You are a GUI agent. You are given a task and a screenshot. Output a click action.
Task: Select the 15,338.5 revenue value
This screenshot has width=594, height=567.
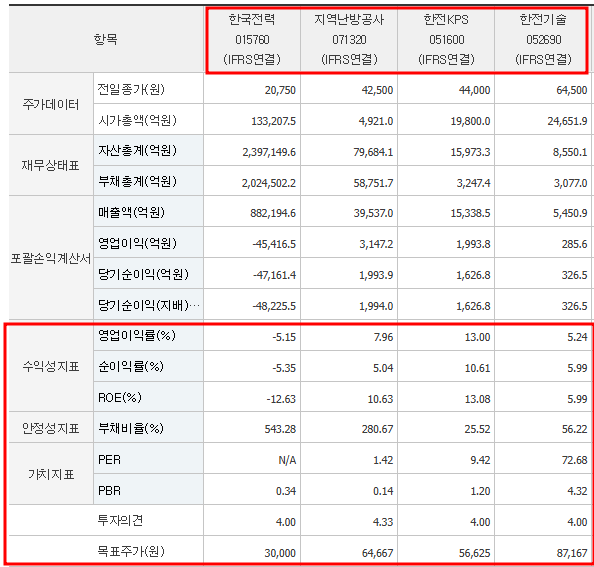[470, 213]
